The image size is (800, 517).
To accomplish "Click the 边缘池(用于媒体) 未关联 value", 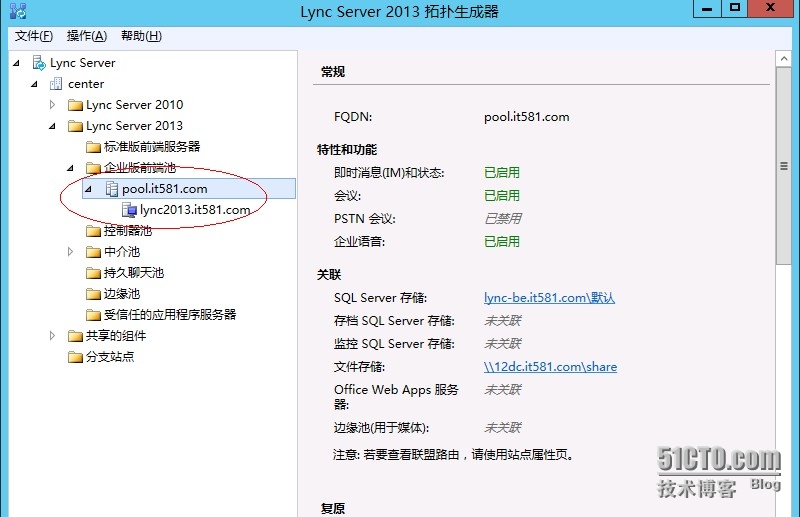I will (503, 428).
